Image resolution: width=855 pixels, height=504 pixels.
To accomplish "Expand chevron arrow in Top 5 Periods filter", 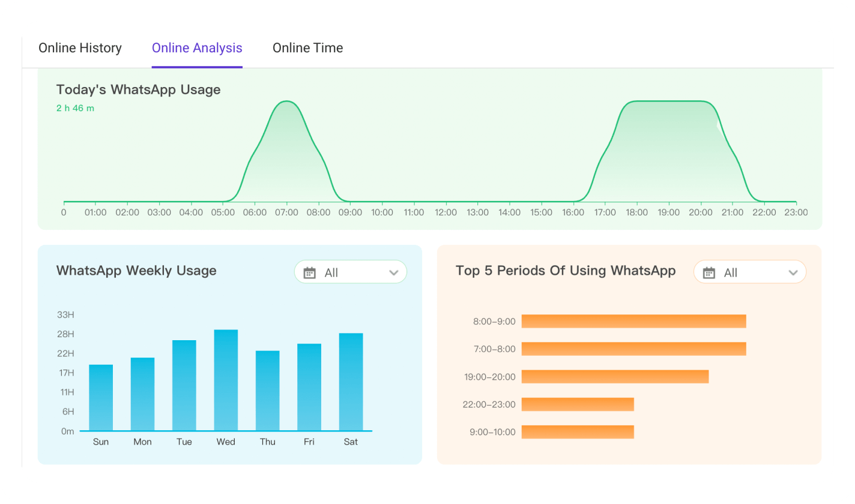I will point(793,273).
